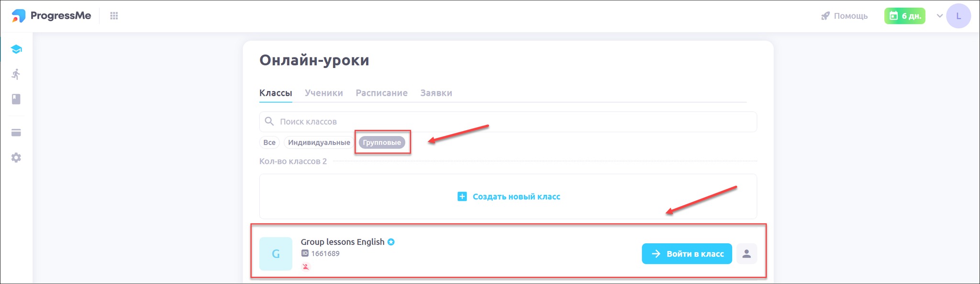980x284 pixels.
Task: Click the ProgressMe logo
Action: [51, 16]
